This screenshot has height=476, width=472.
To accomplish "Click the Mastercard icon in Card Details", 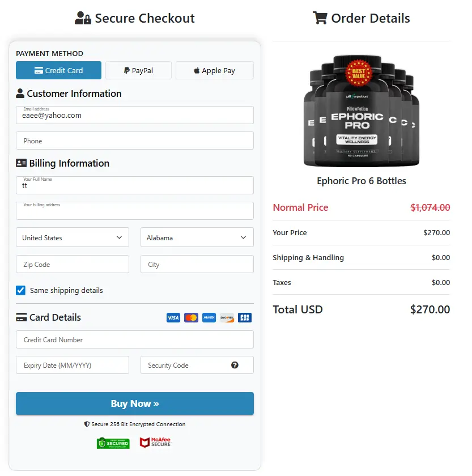I will (x=191, y=317).
